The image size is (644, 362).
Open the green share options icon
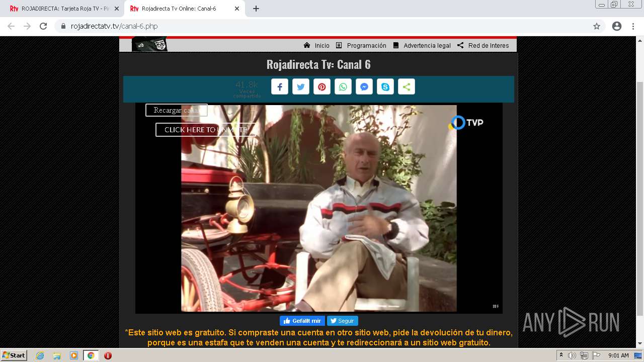[407, 87]
